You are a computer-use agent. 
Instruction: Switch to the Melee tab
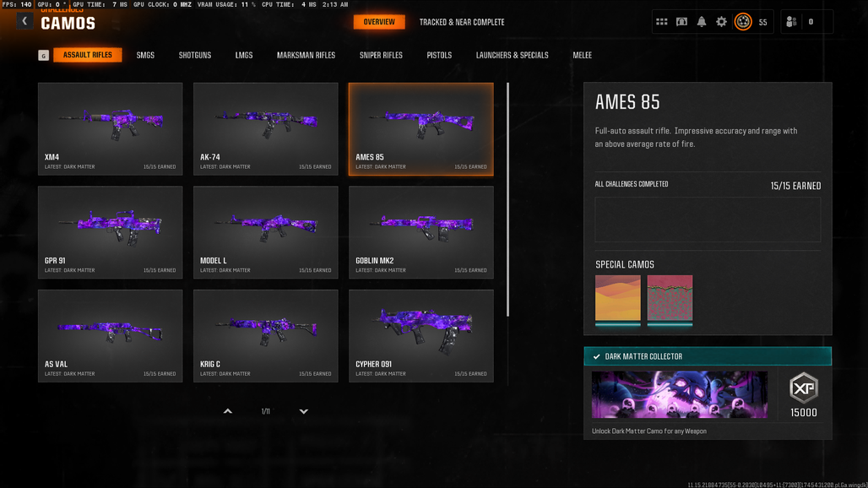(x=583, y=56)
